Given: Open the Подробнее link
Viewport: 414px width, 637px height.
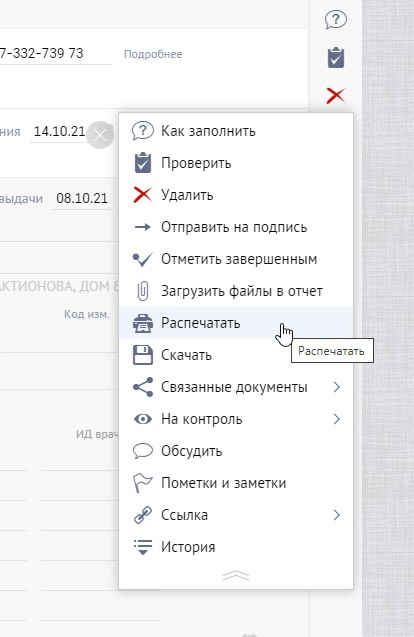Looking at the screenshot, I should point(153,54).
